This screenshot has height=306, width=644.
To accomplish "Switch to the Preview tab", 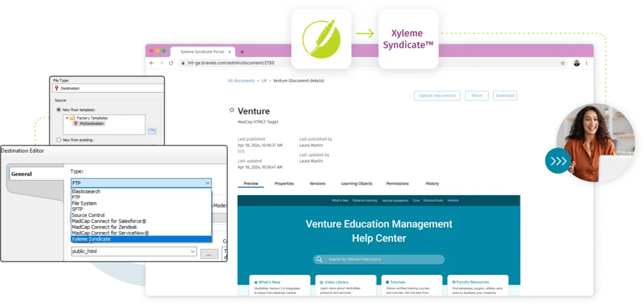I will [251, 184].
